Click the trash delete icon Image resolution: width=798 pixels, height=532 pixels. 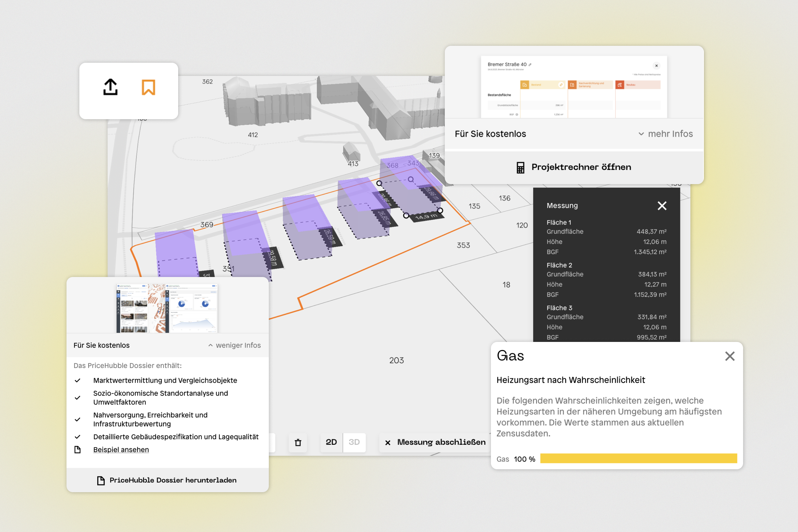[x=298, y=442]
